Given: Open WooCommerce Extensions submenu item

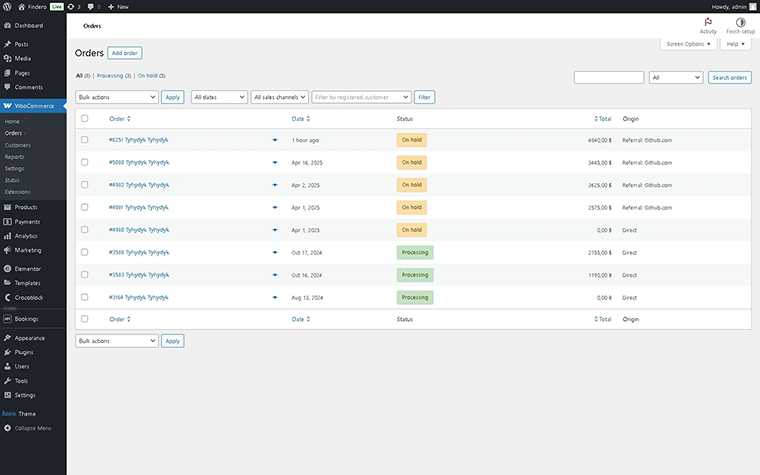Looking at the screenshot, I should [17, 192].
